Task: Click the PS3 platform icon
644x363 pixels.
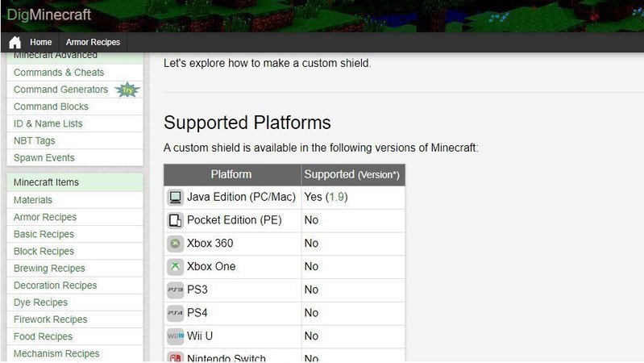Action: [x=176, y=290]
